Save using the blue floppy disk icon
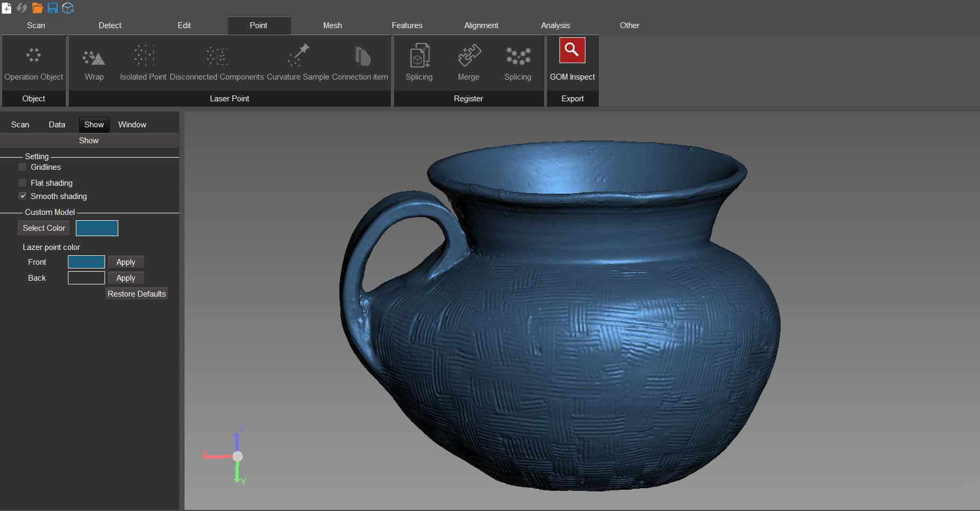Screen dimensions: 980x511 [x=52, y=8]
